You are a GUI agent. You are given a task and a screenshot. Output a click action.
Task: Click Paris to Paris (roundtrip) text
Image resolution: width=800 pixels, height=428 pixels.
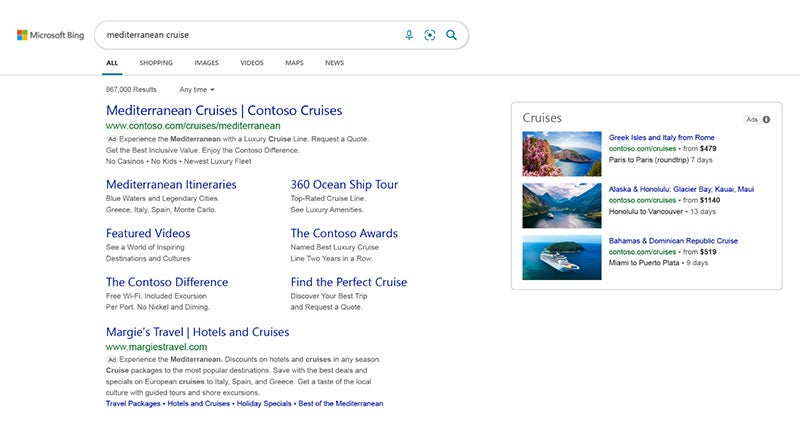(648, 160)
